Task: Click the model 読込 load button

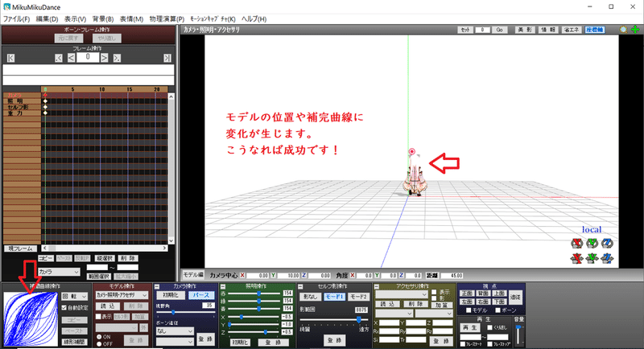Action: (x=108, y=306)
